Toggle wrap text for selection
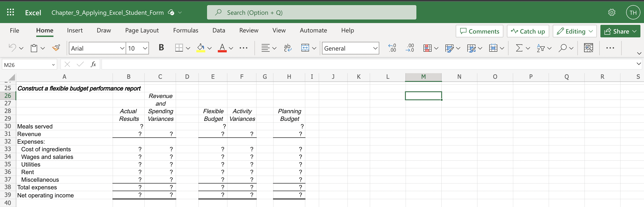 pos(288,48)
